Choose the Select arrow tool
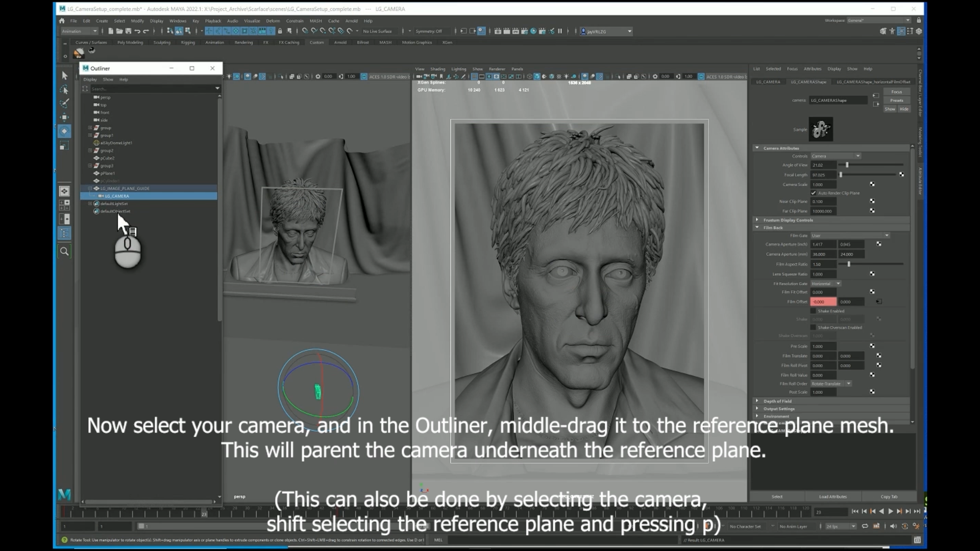980x551 pixels. [x=64, y=76]
